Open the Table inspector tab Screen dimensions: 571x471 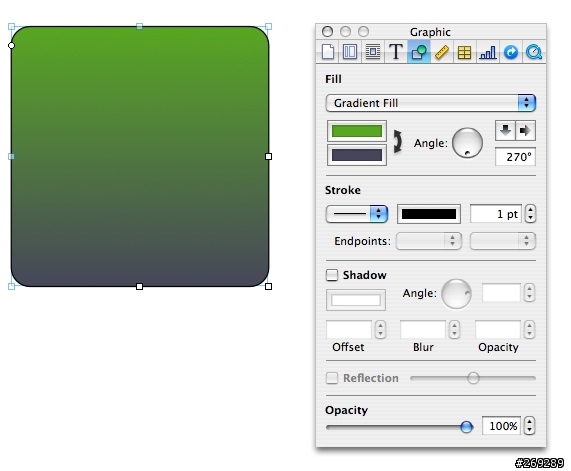464,52
